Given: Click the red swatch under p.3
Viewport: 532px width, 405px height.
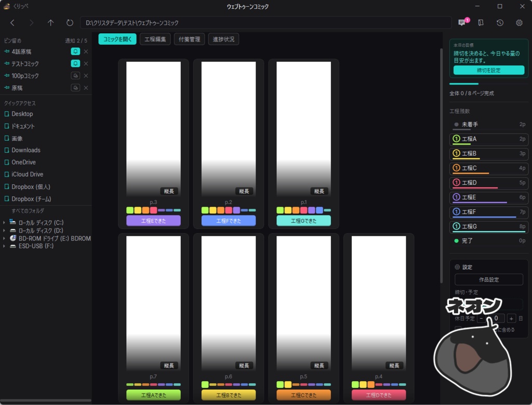Looking at the screenshot, I should coord(153,210).
